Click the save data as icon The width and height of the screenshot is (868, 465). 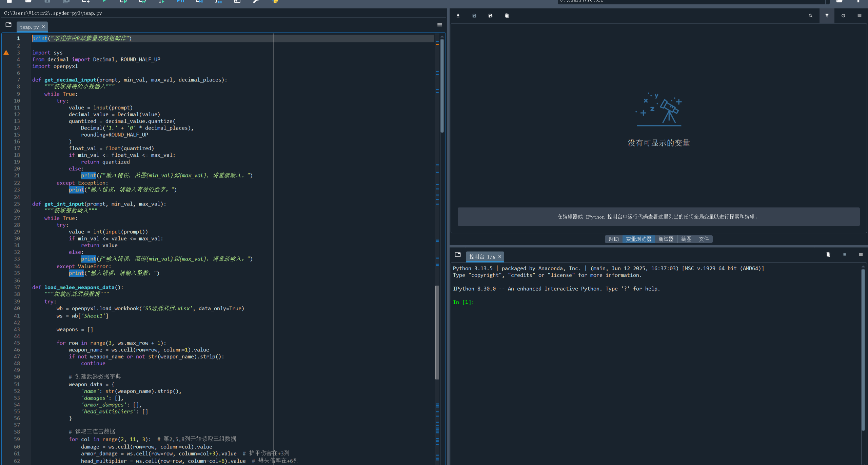(x=490, y=16)
